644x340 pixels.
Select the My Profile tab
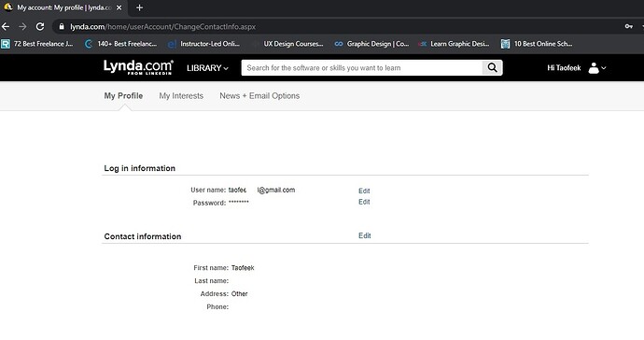123,96
